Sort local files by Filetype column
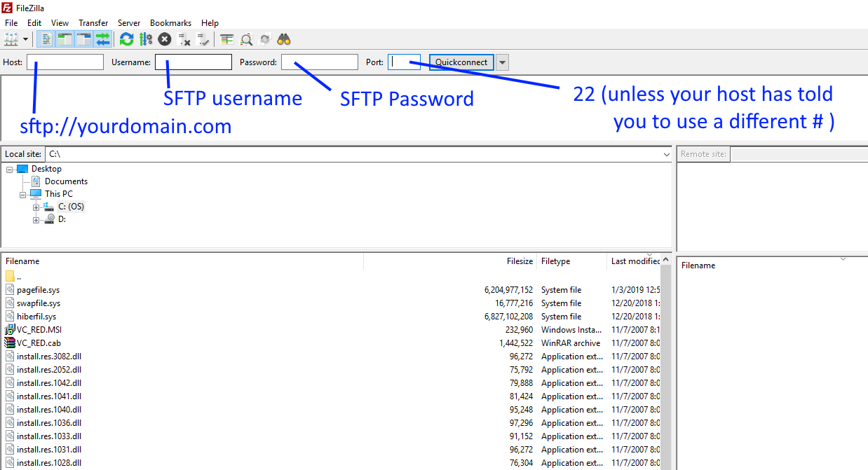The image size is (868, 470). click(571, 261)
